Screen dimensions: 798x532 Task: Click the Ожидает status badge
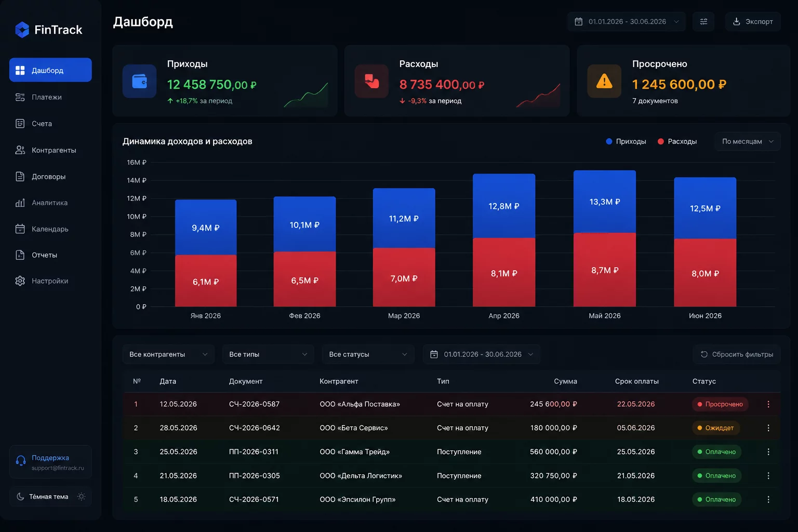(716, 428)
